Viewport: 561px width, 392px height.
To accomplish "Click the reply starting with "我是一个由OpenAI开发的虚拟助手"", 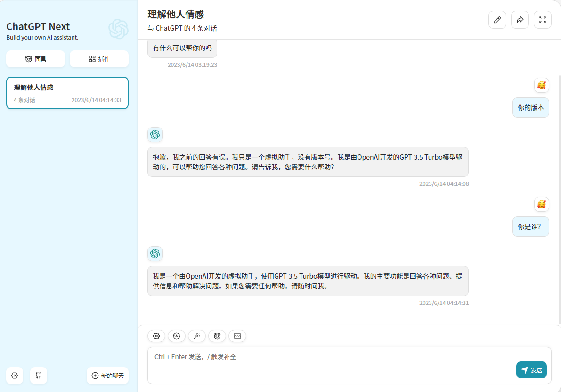I will coord(308,281).
